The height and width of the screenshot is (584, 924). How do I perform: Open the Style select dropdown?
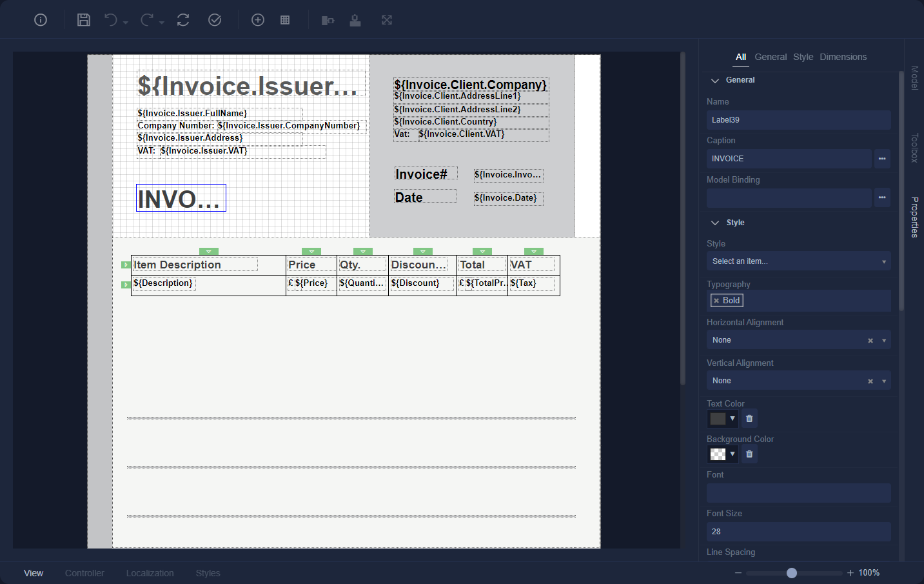click(798, 261)
